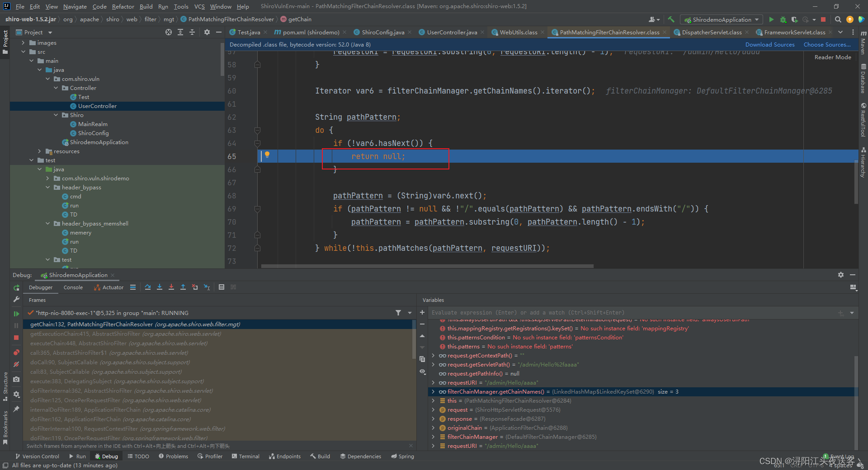
Task: Rerun ShirodemoApplication in Debug panel
Action: tap(16, 287)
